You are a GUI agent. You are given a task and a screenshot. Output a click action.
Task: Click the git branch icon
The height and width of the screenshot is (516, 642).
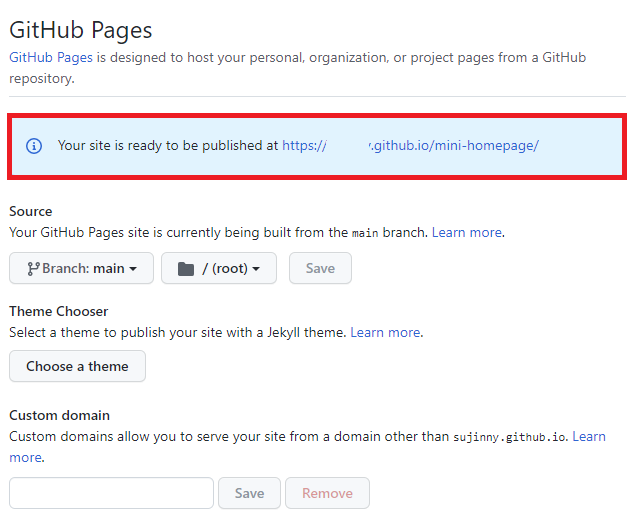coord(33,269)
